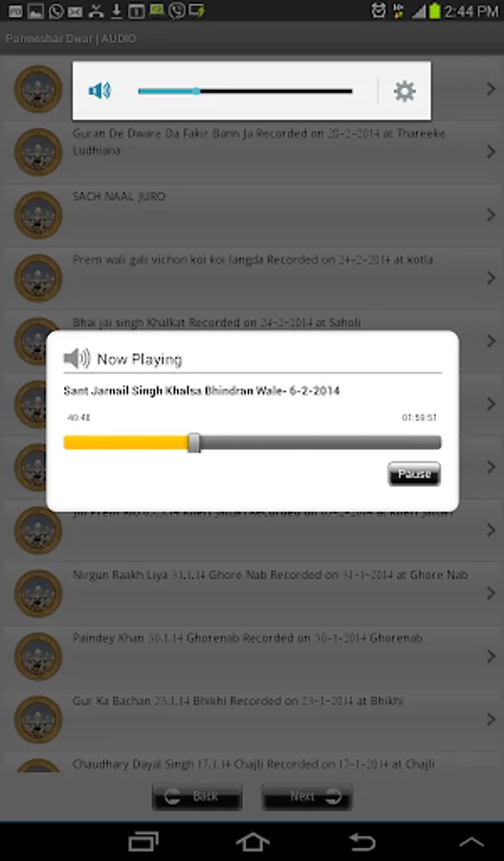Tap Android back navigation icon

[362, 842]
